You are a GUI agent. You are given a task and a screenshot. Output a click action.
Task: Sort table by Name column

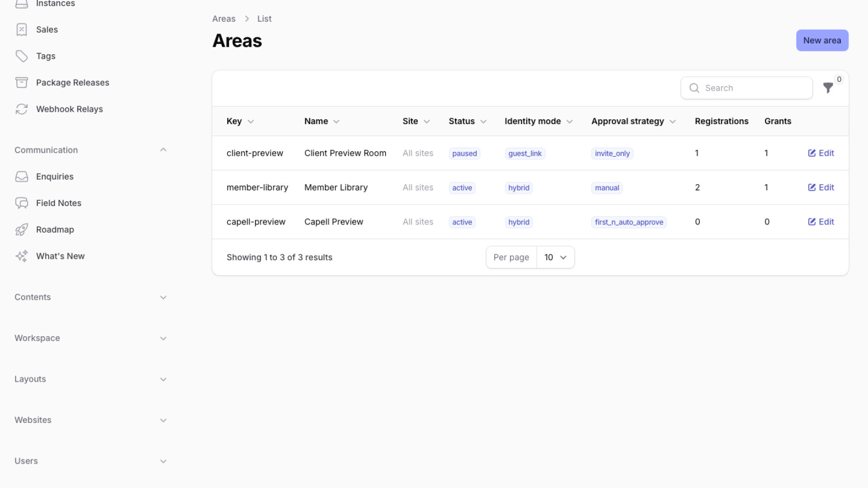coord(322,121)
